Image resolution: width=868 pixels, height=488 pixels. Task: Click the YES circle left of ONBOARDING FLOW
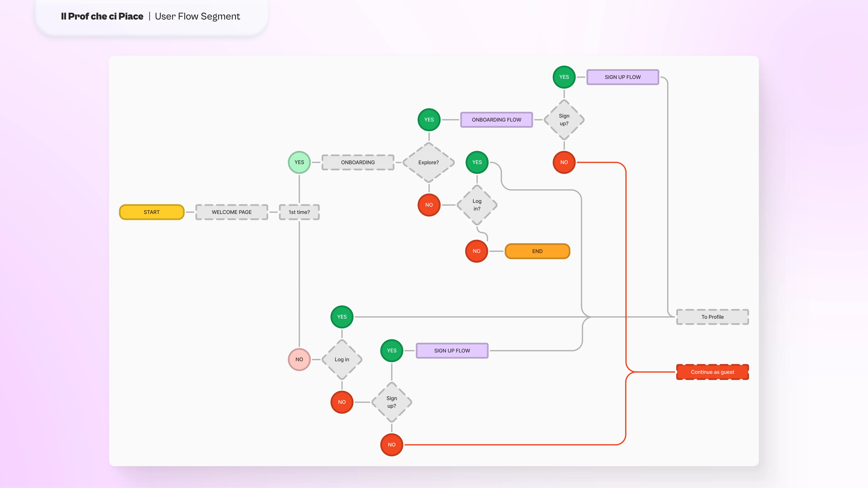pos(429,119)
